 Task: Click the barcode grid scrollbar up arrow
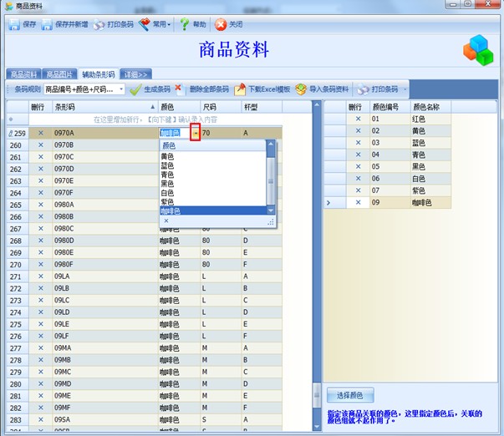click(317, 104)
